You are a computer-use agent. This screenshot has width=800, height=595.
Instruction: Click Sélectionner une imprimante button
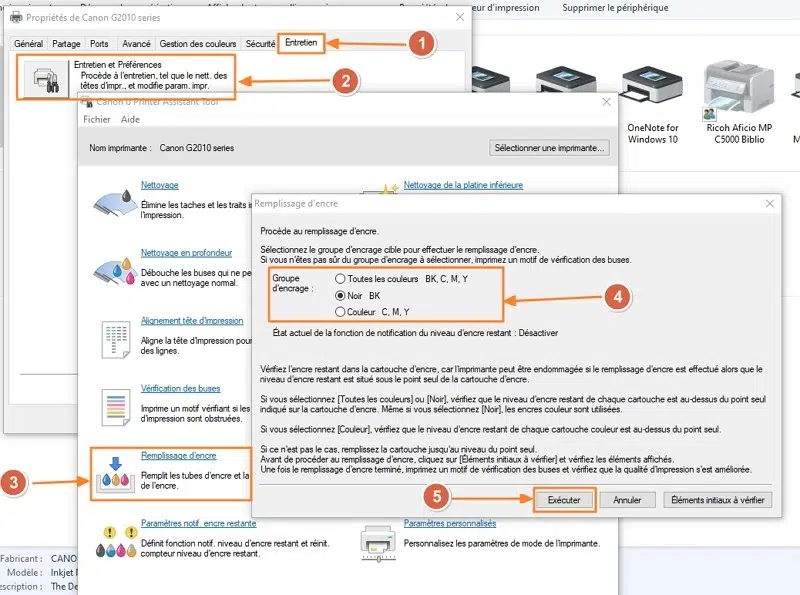pyautogui.click(x=549, y=148)
